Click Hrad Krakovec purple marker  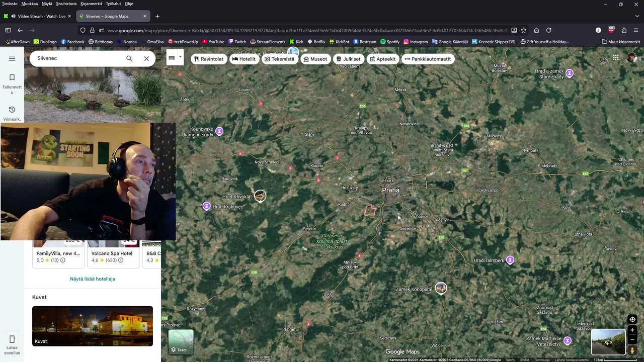pyautogui.click(x=206, y=206)
